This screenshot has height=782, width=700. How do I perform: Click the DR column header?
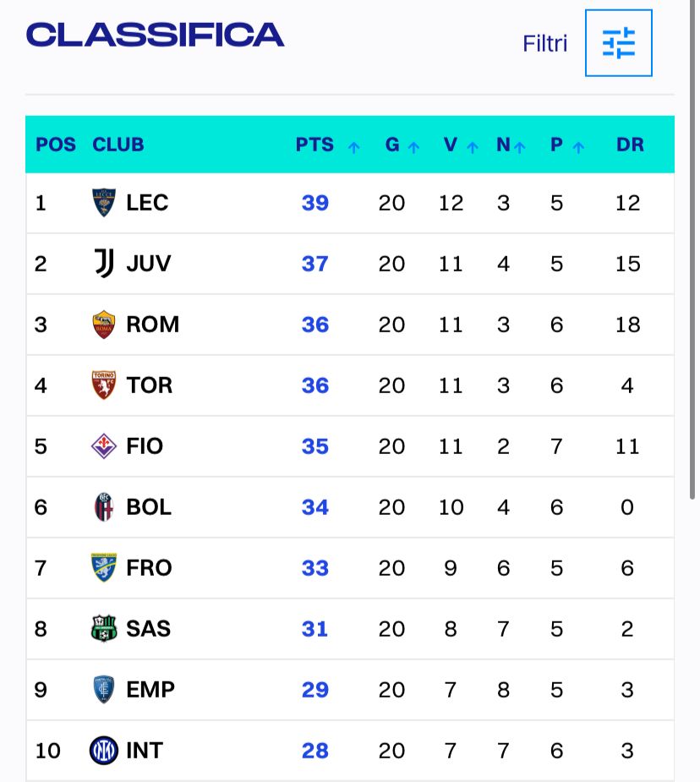630,145
